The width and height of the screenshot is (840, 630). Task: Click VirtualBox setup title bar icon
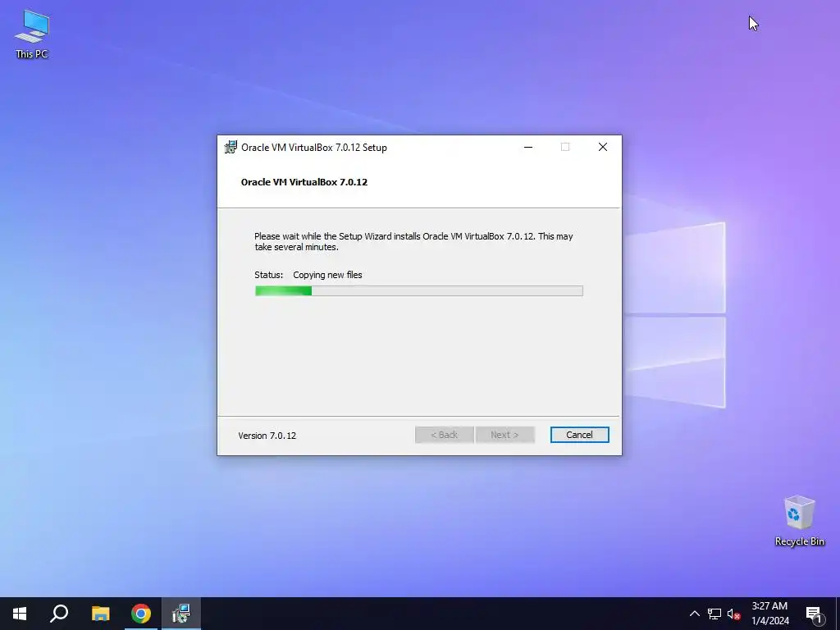(231, 148)
